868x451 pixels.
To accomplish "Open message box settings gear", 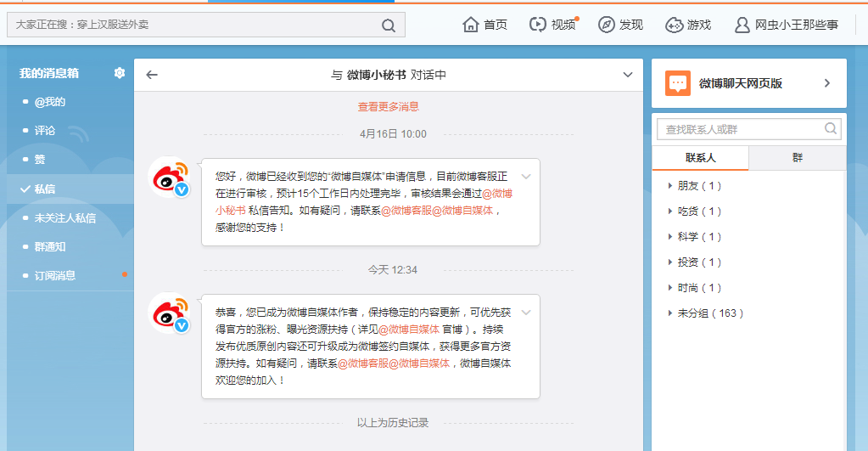I will [120, 72].
